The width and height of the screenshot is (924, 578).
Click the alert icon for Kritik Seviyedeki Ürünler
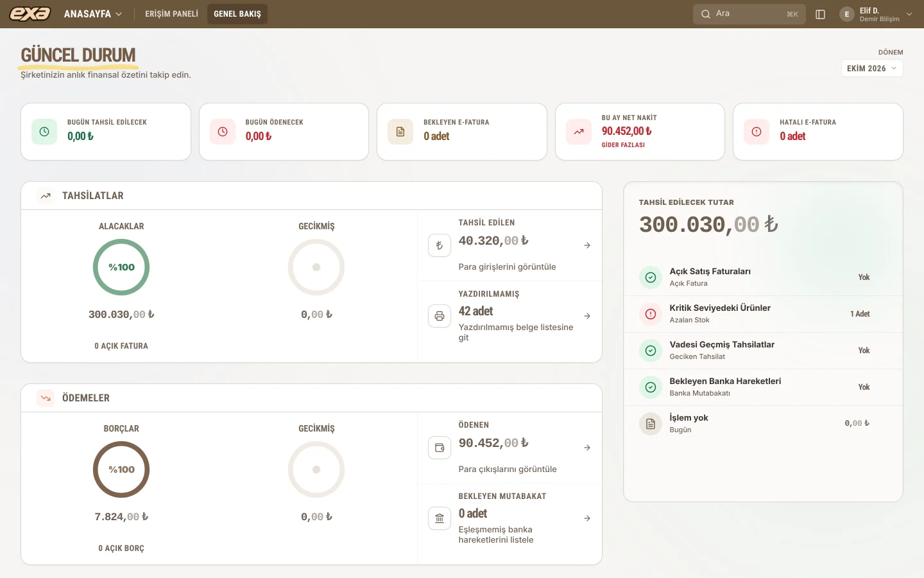651,314
